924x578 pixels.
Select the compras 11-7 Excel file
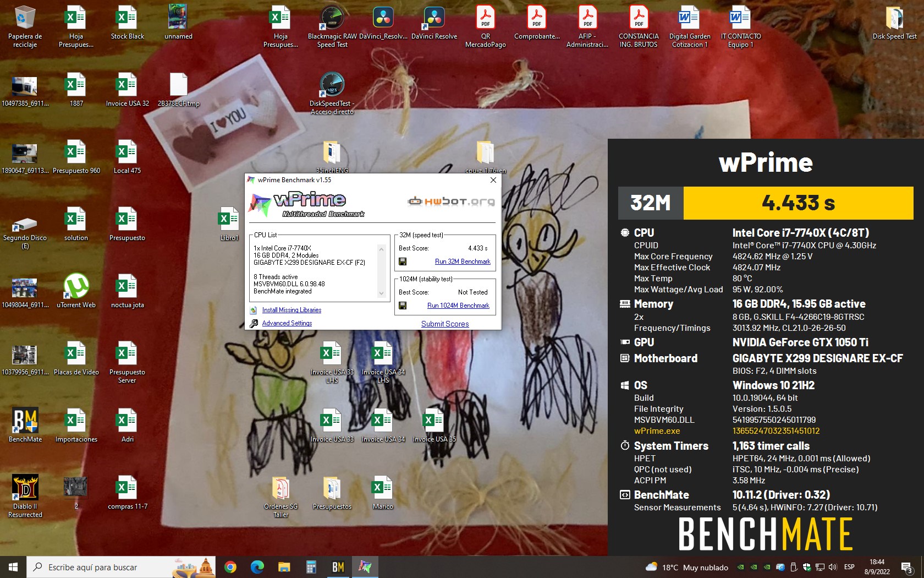(127, 493)
